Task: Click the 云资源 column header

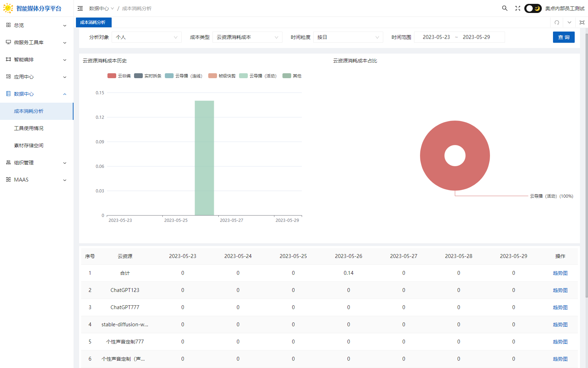Action: 125,256
